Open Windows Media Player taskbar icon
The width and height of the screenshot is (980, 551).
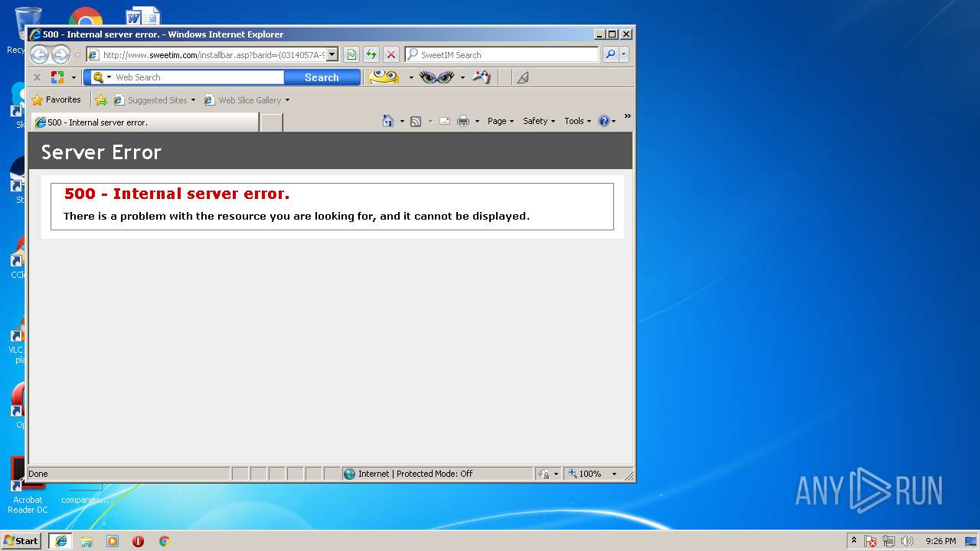point(113,541)
